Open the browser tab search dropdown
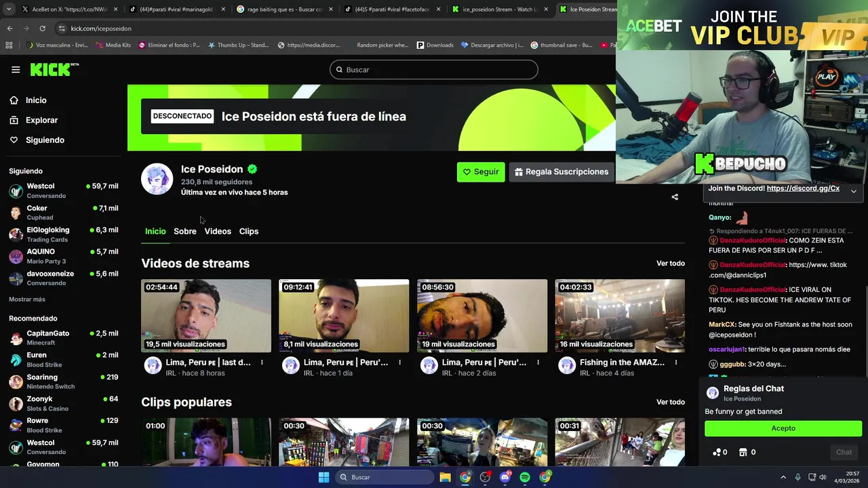The height and width of the screenshot is (488, 868). coord(9,9)
